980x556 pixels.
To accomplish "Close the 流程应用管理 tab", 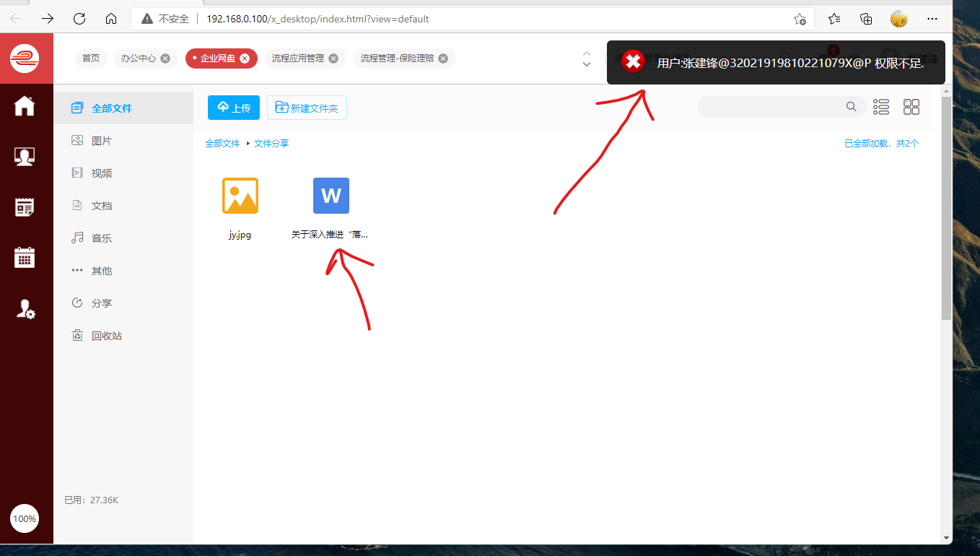I will 333,58.
